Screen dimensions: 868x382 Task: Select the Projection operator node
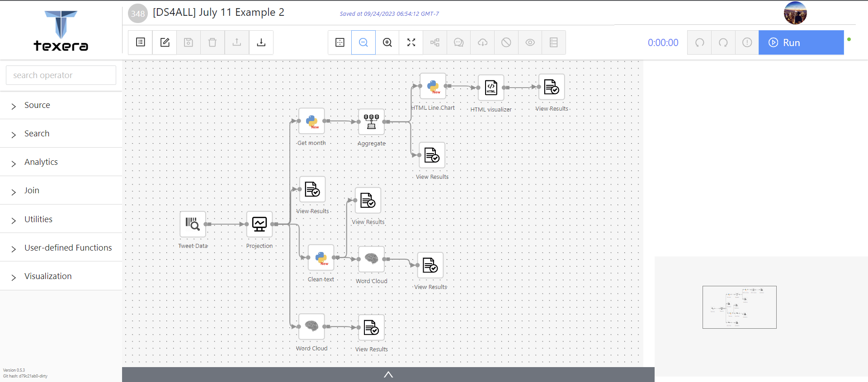[259, 224]
